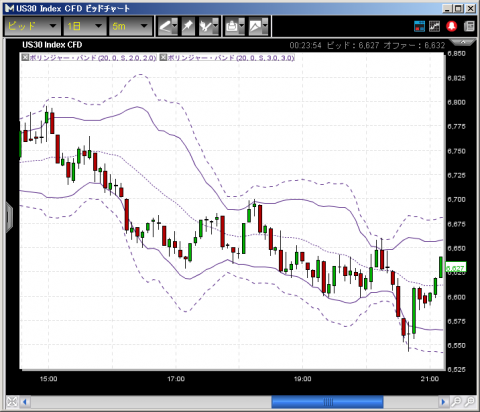
Task: Maximize the US30 Index CFD chart window
Action: [x=459, y=8]
